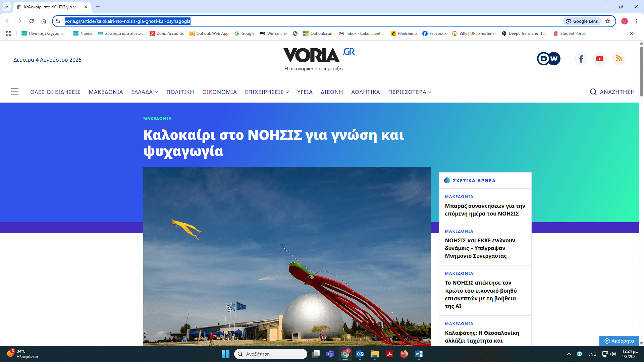Screen dimensions: 644x362
Task: Click the Windows taskbar search field
Action: pos(270,354)
